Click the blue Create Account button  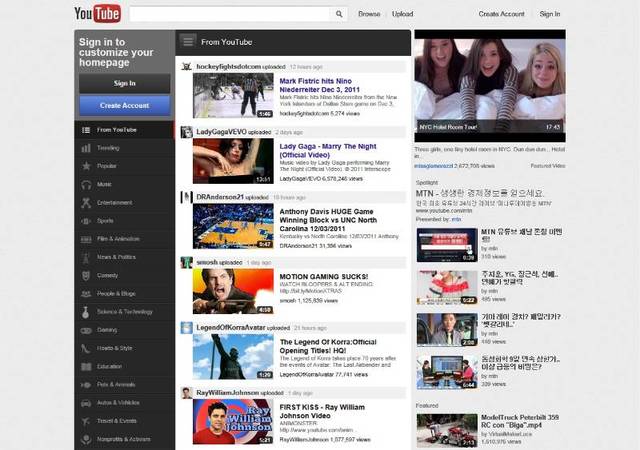[124, 105]
